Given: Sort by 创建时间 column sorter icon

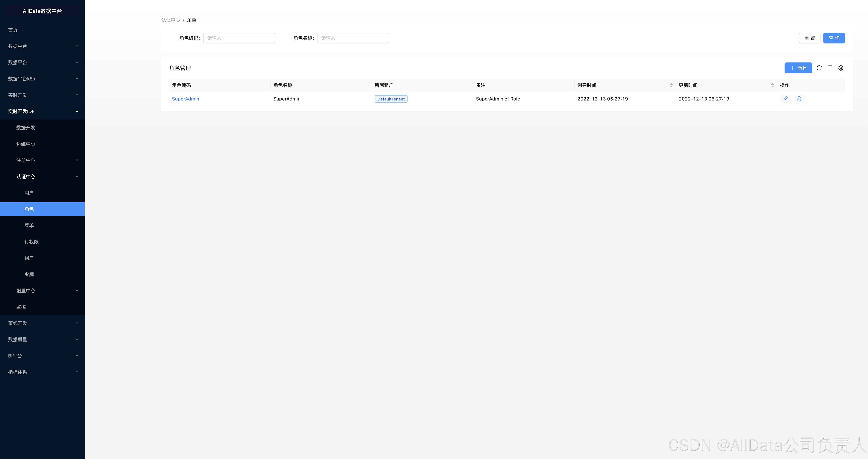Looking at the screenshot, I should pos(671,85).
